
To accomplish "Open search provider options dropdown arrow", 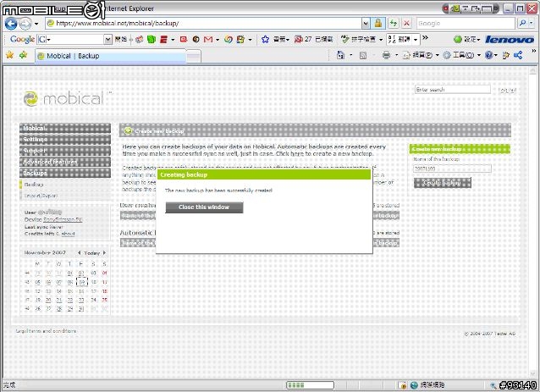I will coord(531,23).
